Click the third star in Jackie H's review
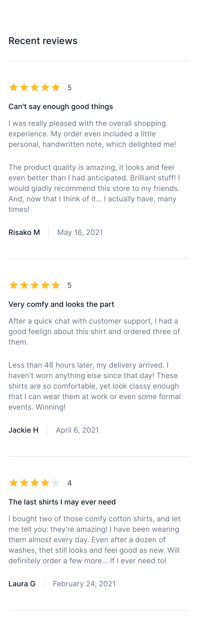 click(35, 285)
